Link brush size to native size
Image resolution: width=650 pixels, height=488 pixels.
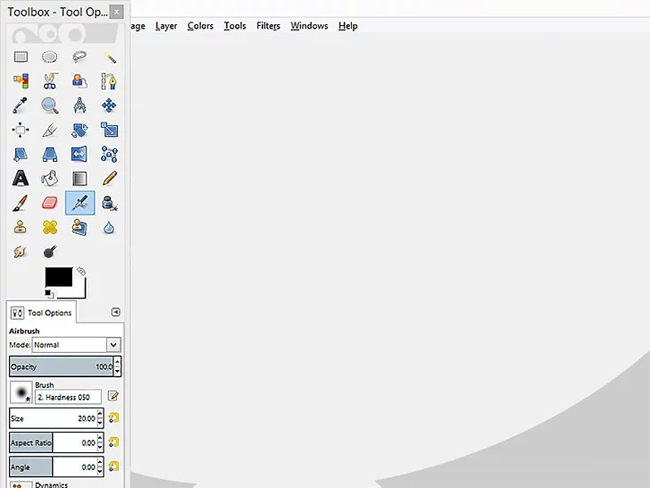pos(114,418)
